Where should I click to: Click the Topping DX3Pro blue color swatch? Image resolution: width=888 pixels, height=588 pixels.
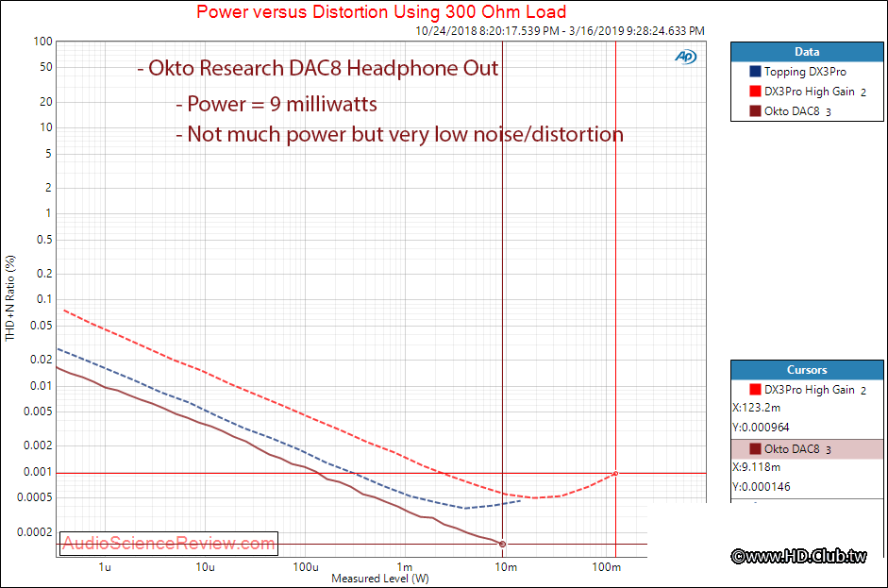[x=755, y=72]
